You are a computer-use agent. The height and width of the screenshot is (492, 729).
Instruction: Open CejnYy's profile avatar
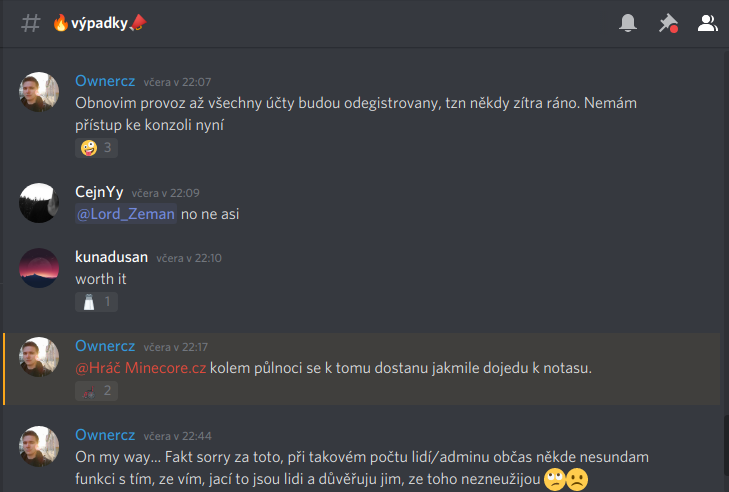tap(39, 203)
